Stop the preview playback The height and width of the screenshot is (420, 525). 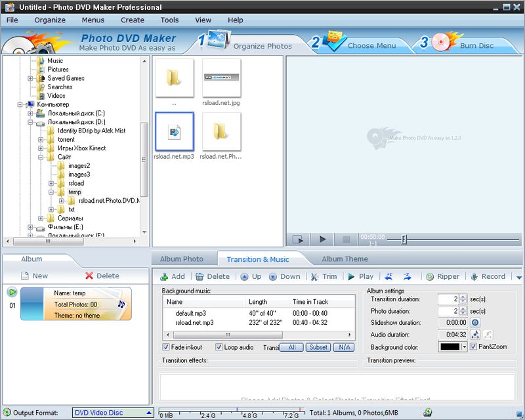pos(346,240)
